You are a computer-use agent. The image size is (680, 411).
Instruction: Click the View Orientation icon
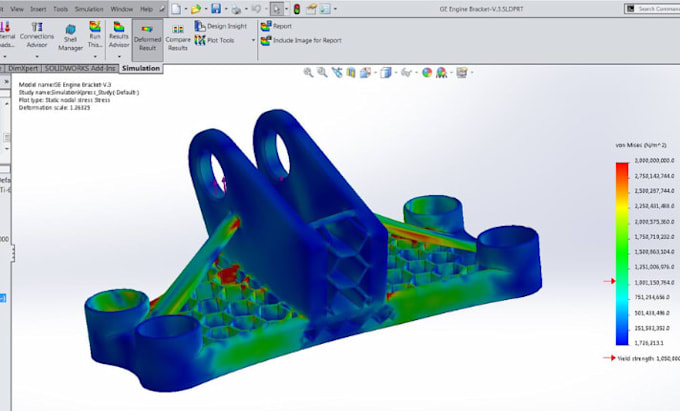tap(365, 73)
